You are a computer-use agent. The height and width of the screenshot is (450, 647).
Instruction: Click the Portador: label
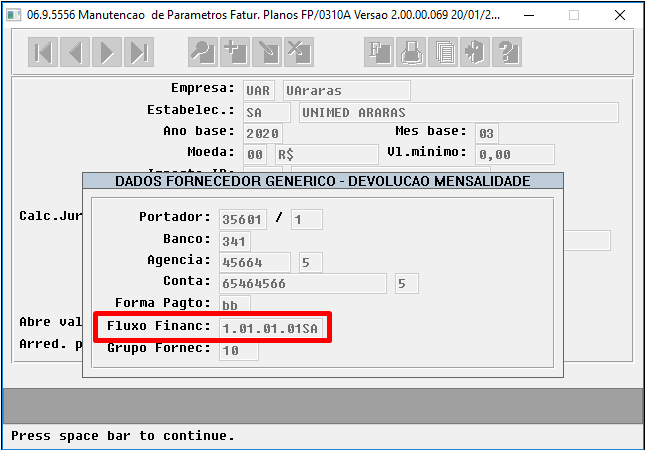[175, 217]
